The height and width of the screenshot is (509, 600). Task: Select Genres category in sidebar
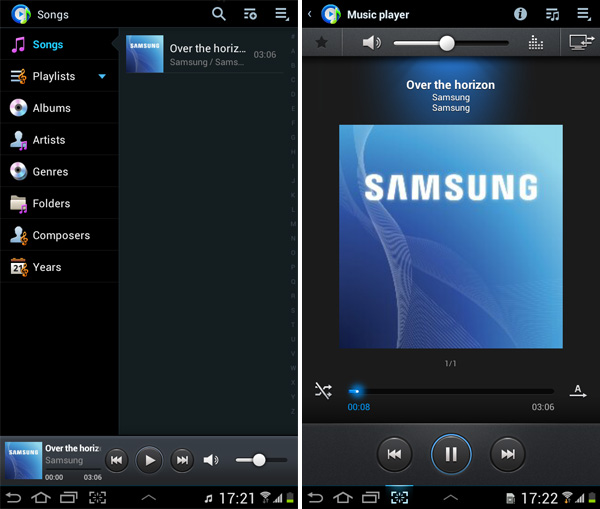click(x=50, y=172)
